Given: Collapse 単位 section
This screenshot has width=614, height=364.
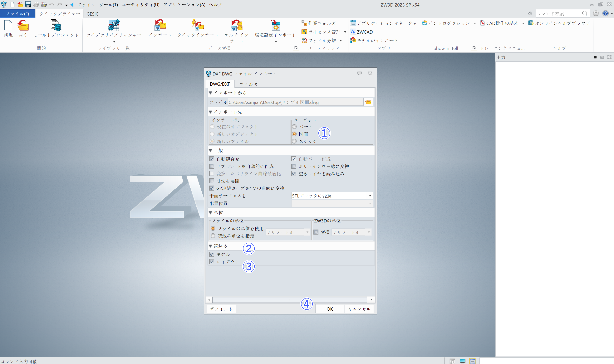Looking at the screenshot, I should [210, 212].
